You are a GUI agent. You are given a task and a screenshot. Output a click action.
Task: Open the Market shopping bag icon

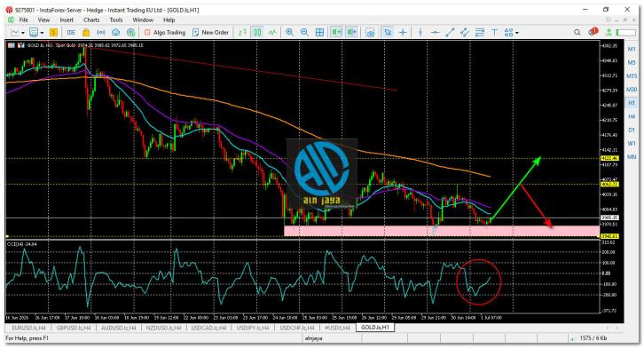pyautogui.click(x=86, y=32)
